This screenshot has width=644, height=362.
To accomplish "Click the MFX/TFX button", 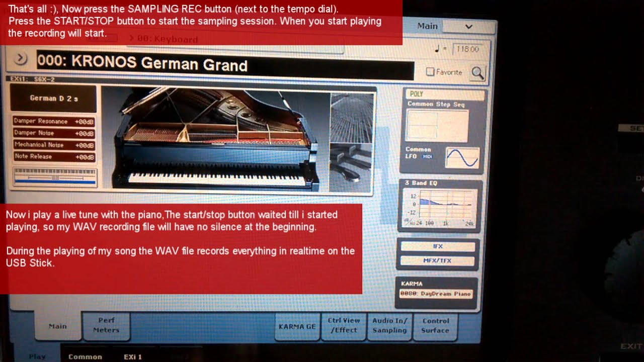I will [438, 261].
